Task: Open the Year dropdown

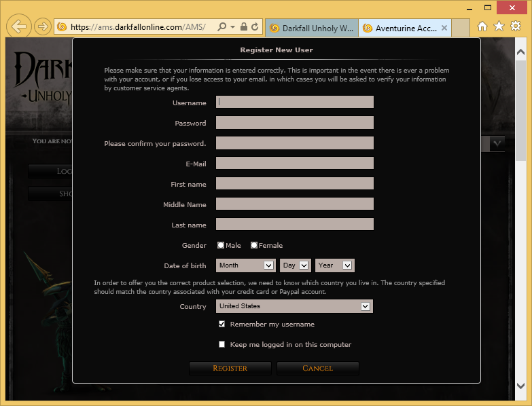Action: [335, 265]
